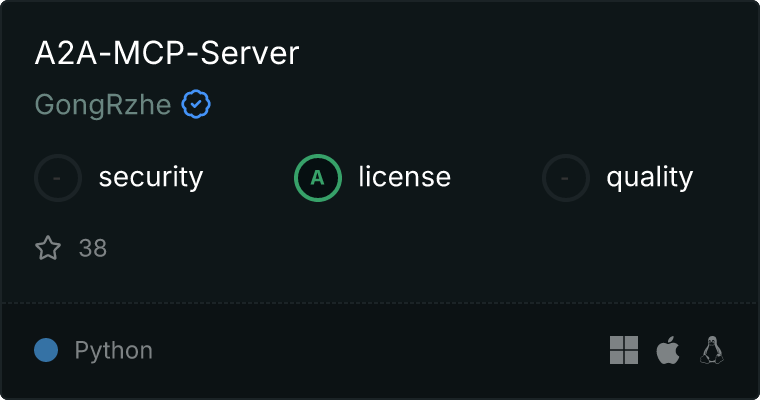Click the security grade circle

point(58,178)
